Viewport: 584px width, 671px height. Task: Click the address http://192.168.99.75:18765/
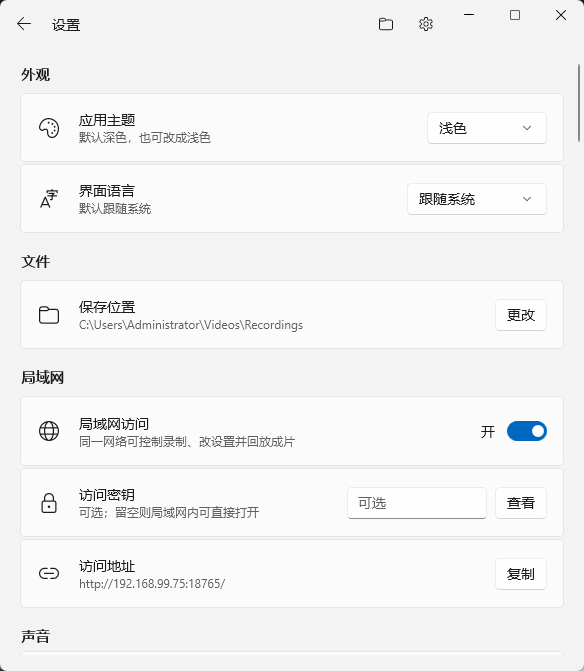pos(152,584)
